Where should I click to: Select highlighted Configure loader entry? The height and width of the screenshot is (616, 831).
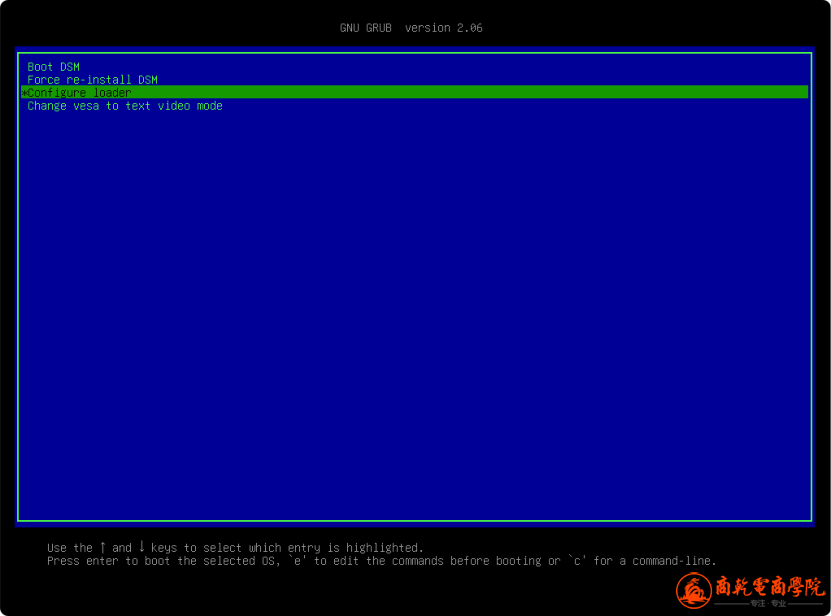(414, 92)
